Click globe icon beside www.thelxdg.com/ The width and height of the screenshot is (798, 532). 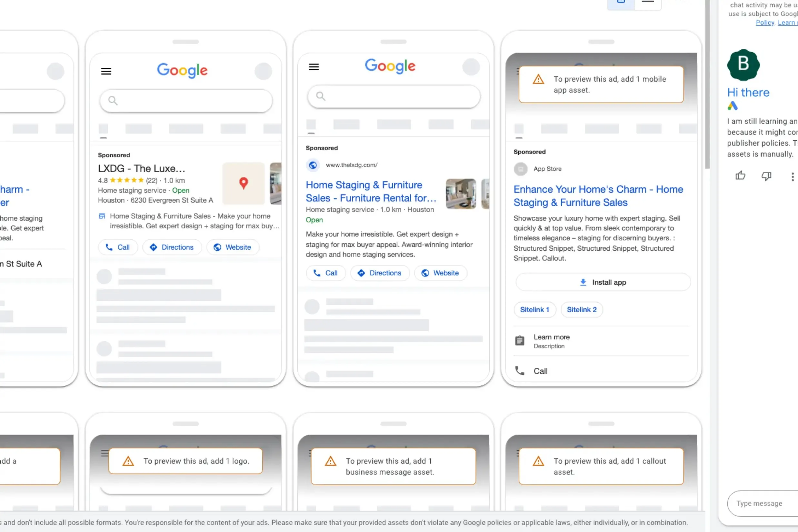tap(313, 165)
